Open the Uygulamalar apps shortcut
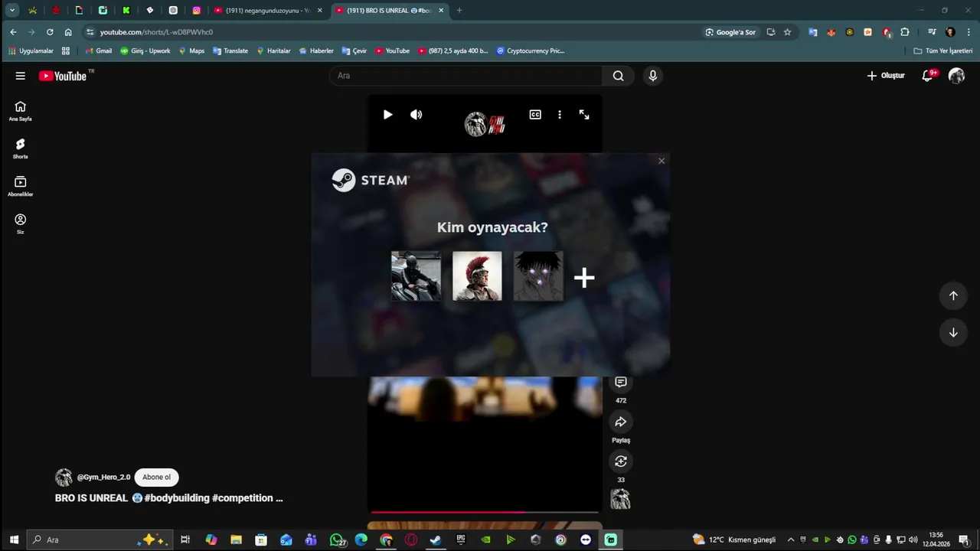 (31, 51)
